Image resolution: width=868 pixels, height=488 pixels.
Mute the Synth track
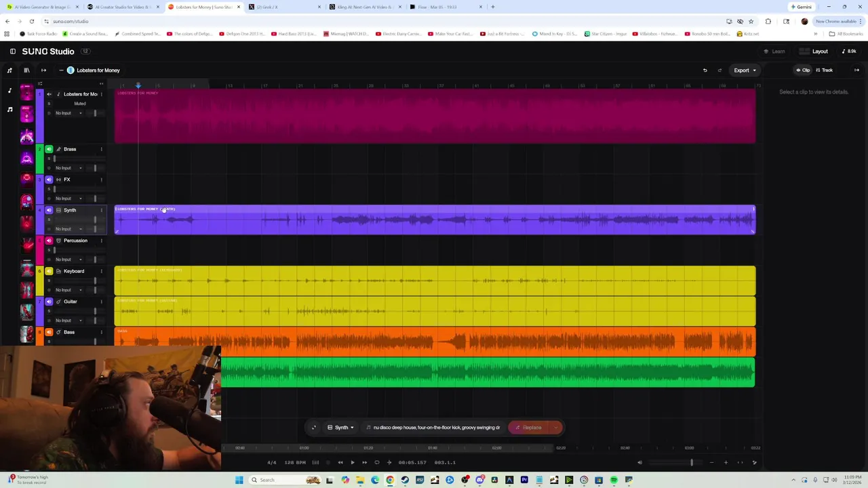coord(49,210)
